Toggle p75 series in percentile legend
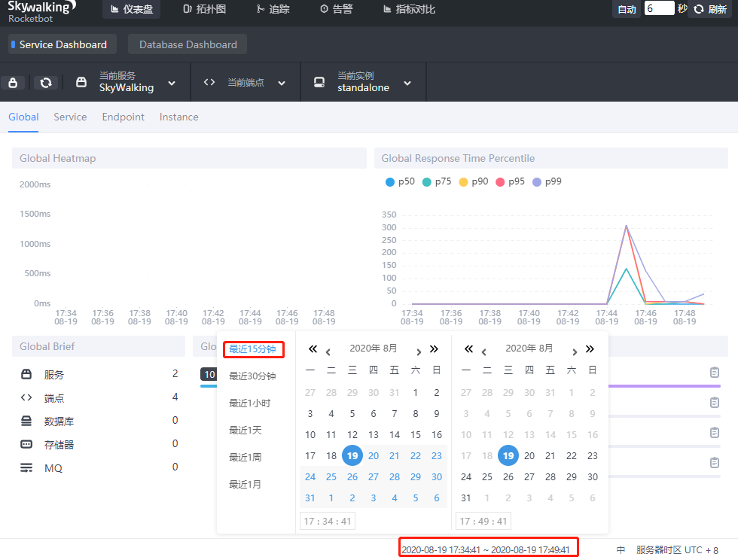The width and height of the screenshot is (738, 560). [x=437, y=181]
